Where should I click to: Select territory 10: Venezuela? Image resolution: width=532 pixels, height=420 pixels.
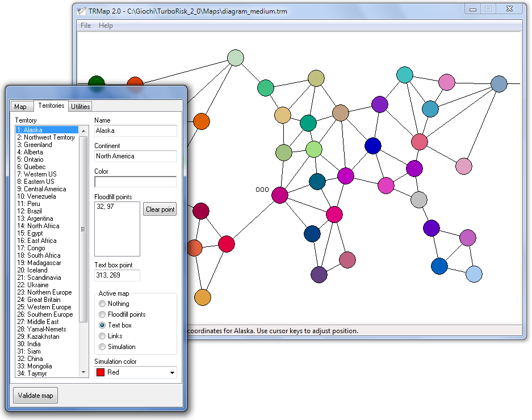coord(47,196)
